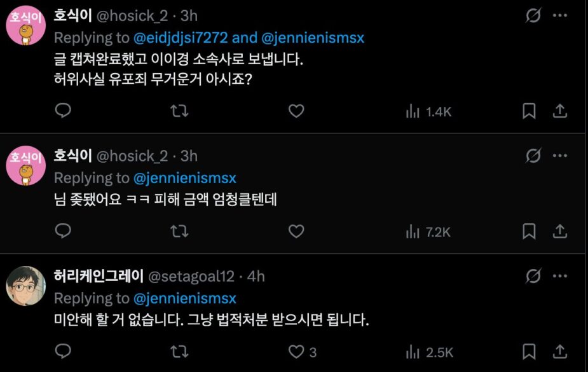The image size is (588, 372).
Task: Open hosick_2's avatar on the second tweet
Action: [x=27, y=165]
